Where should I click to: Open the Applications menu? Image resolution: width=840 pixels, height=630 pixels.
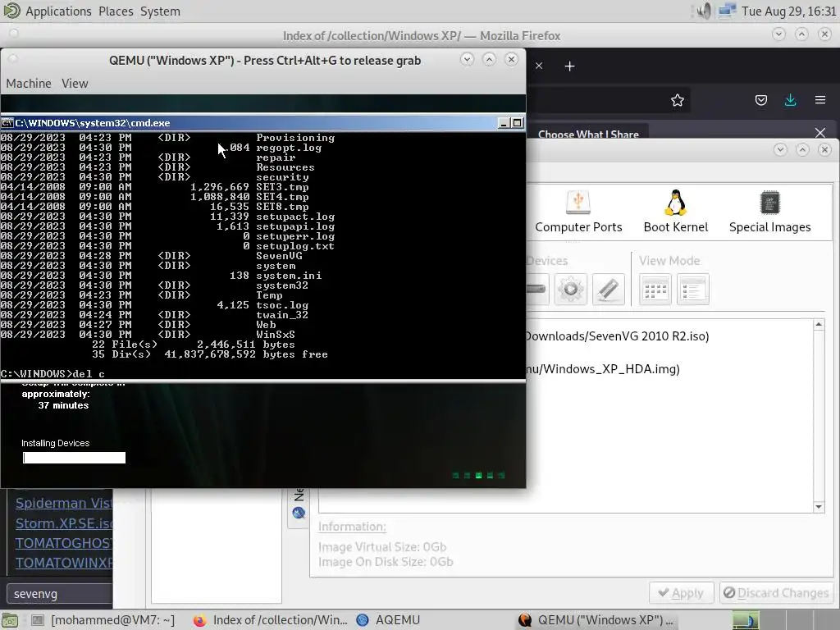pos(58,11)
